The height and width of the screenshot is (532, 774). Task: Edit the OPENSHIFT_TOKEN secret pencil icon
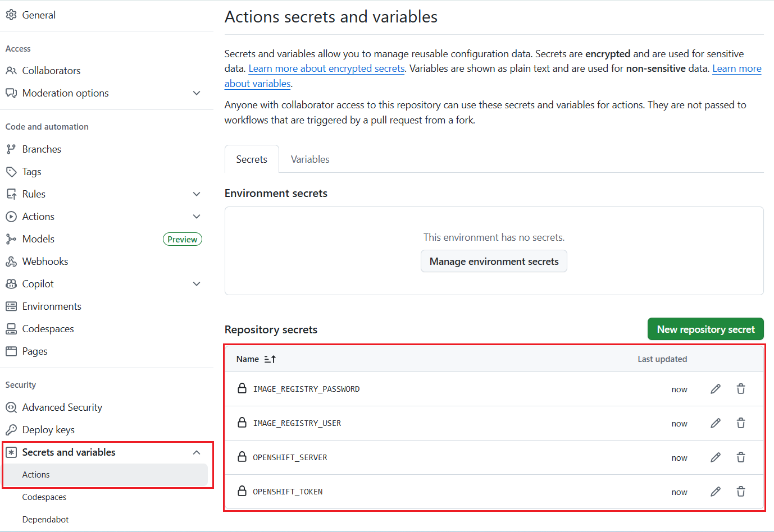pos(715,492)
